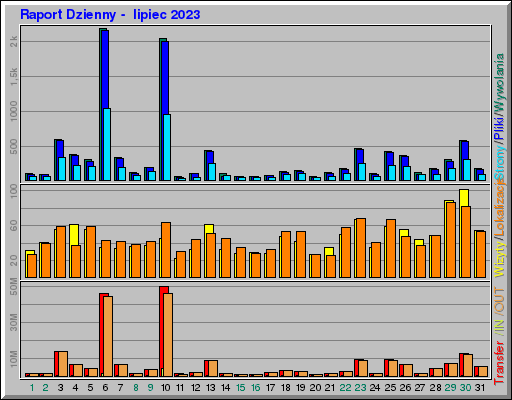The width and height of the screenshot is (512, 400).
Task: Select day label "27" on the date axis
Action: pyautogui.click(x=420, y=388)
